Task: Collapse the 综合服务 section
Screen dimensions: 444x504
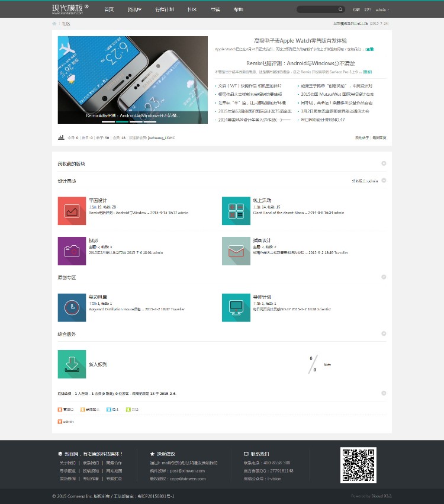Action: point(384,333)
